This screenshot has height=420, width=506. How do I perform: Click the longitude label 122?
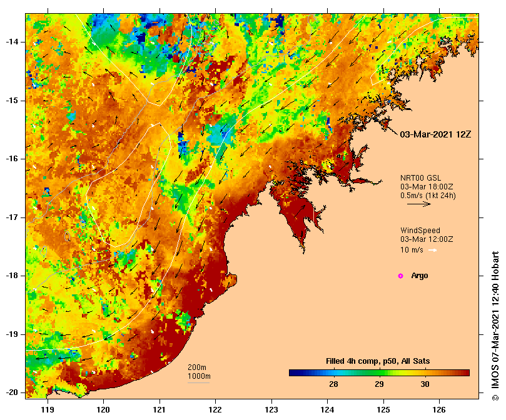[x=216, y=410]
